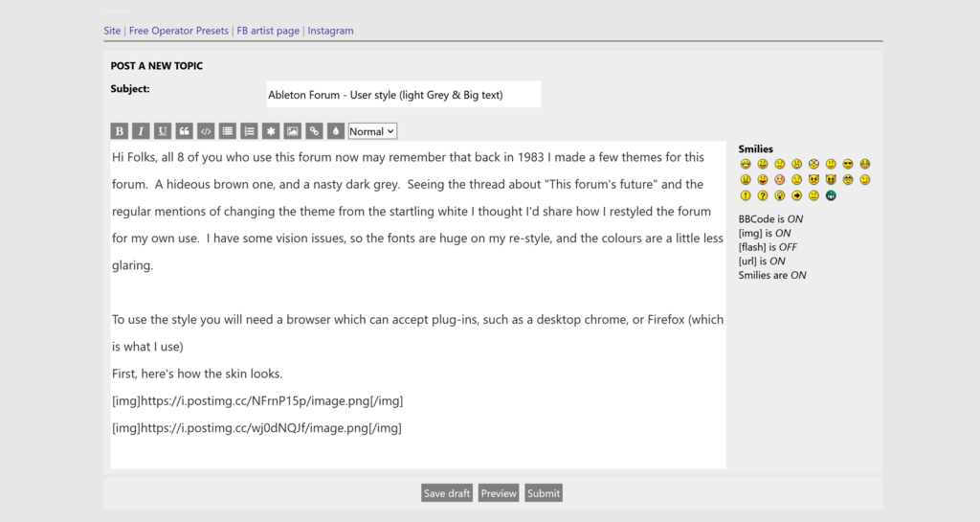Insert the tongue-out razz smiley
Viewport: 980px width, 522px height.
(x=763, y=179)
